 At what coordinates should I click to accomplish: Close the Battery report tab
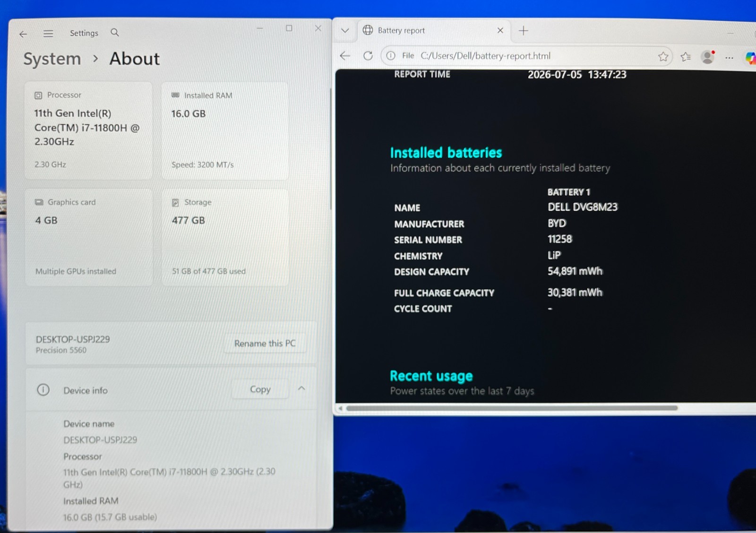(500, 30)
